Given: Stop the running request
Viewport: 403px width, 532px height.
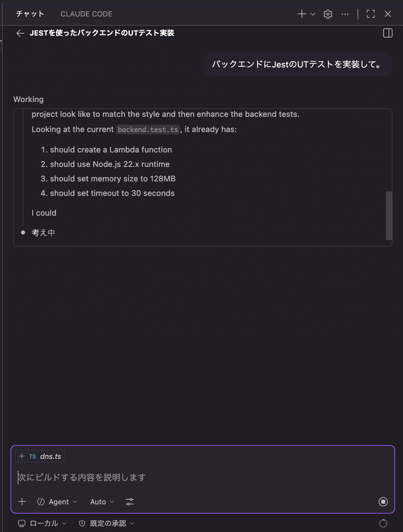Looking at the screenshot, I should (x=383, y=502).
